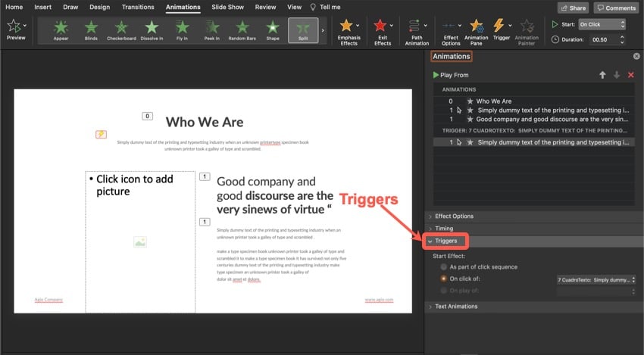Apply the Blinds entrance effect
644x355 pixels.
pyautogui.click(x=91, y=30)
